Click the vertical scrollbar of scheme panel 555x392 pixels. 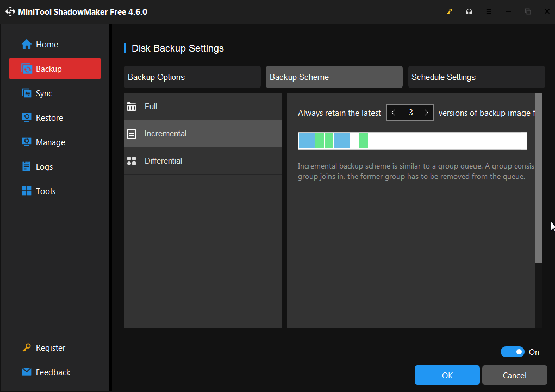[539, 178]
